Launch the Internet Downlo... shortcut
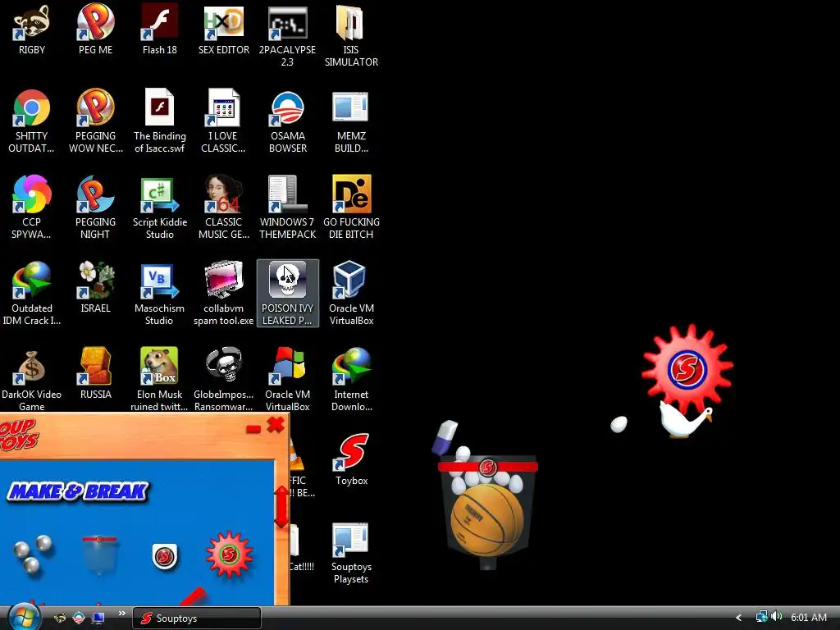 click(351, 379)
